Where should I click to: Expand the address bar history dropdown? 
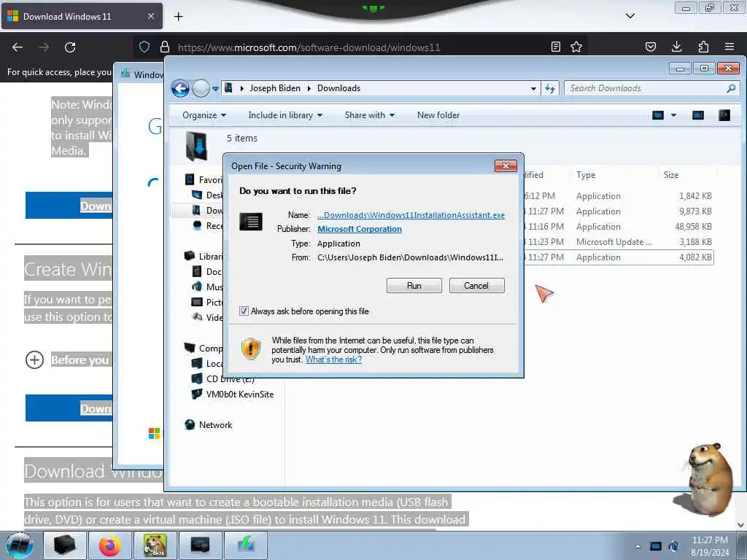pos(533,88)
